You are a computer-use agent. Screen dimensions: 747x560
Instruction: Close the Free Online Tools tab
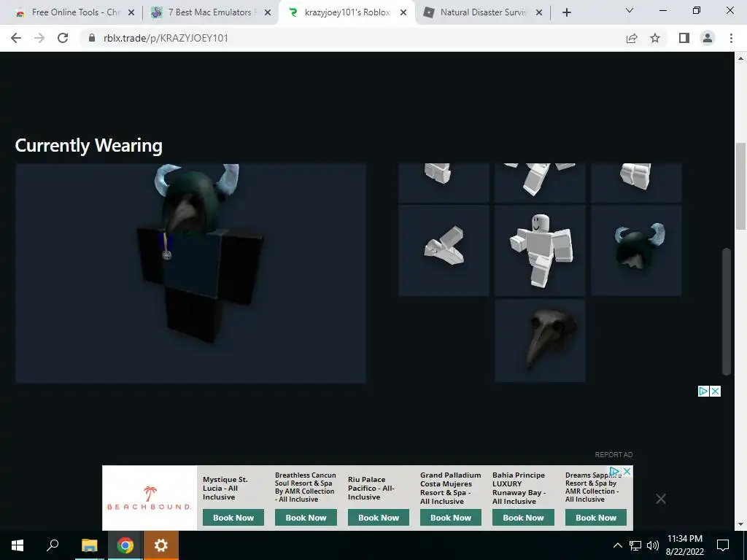[131, 12]
